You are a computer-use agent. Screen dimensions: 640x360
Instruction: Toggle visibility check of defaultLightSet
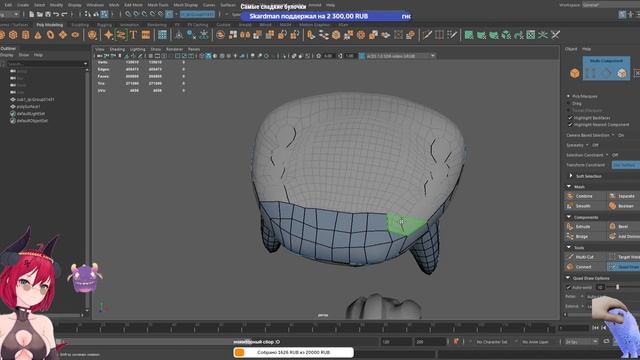[x=13, y=113]
